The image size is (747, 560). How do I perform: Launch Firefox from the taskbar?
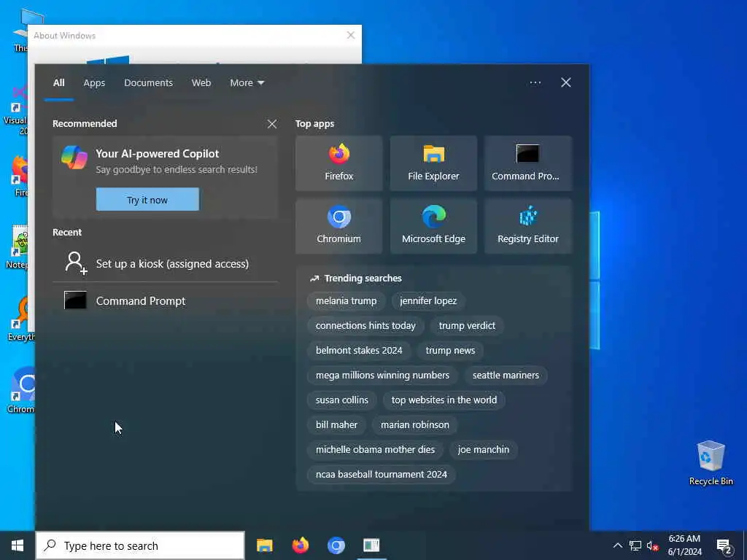(x=300, y=545)
